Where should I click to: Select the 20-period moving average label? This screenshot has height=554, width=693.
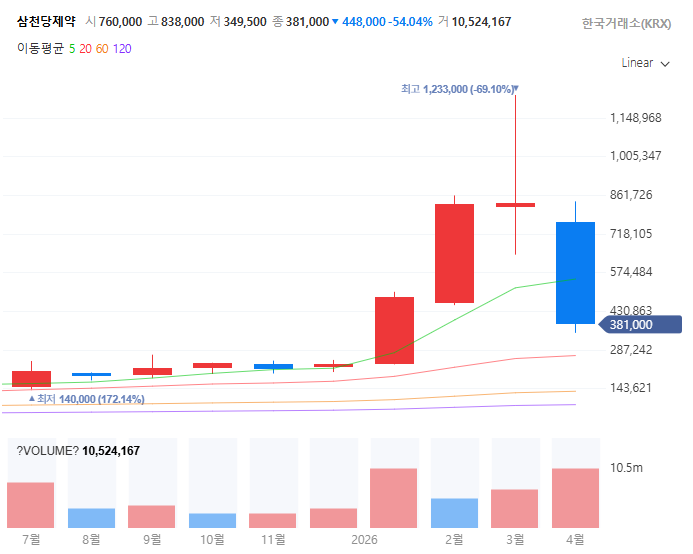[85, 49]
